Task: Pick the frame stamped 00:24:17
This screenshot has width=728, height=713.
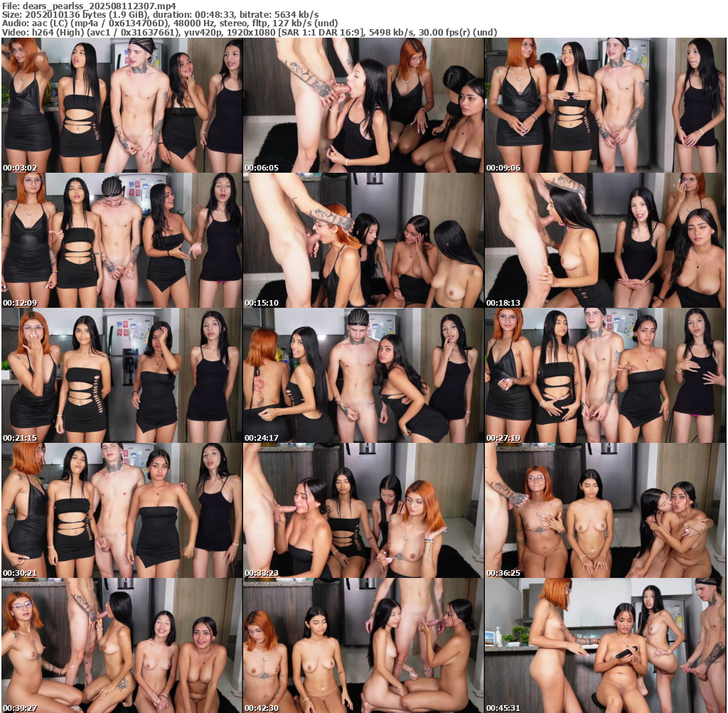Action: tap(363, 375)
